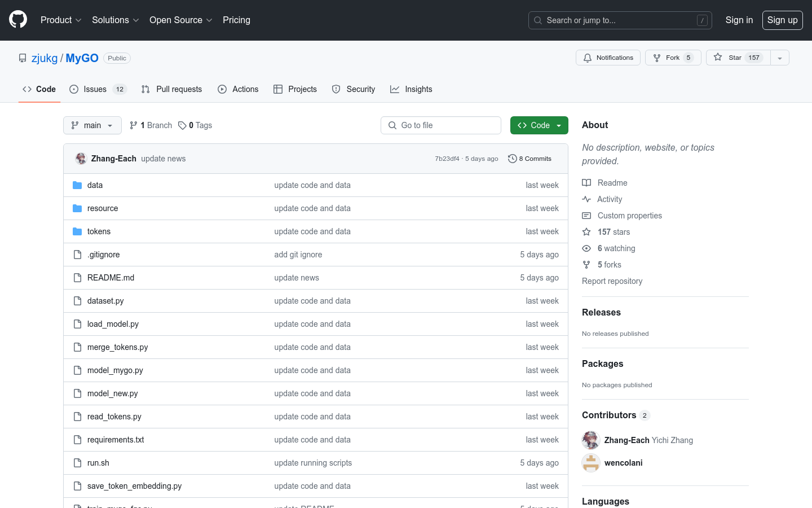This screenshot has width=812, height=508.
Task: Open Zhang-Each contributor avatar in sidebar
Action: tap(591, 440)
